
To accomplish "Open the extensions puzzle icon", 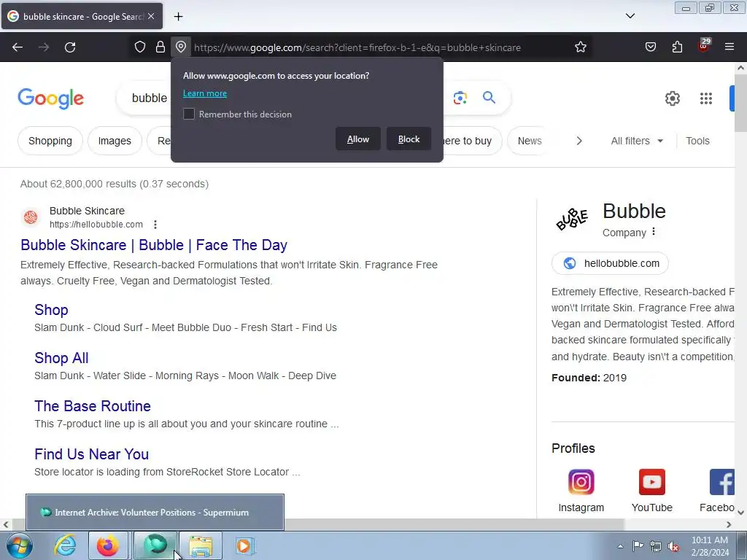I will click(677, 47).
